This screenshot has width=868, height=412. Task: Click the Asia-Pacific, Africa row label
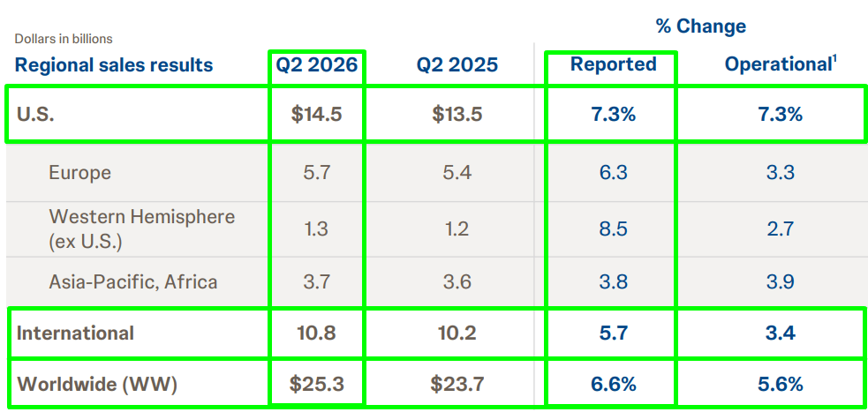point(132,282)
